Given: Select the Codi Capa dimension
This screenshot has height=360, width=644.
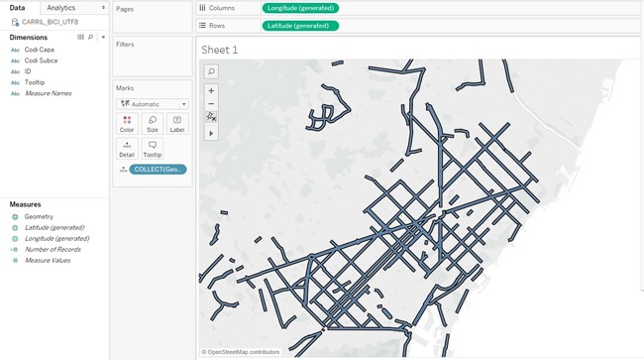Looking at the screenshot, I should pos(39,50).
